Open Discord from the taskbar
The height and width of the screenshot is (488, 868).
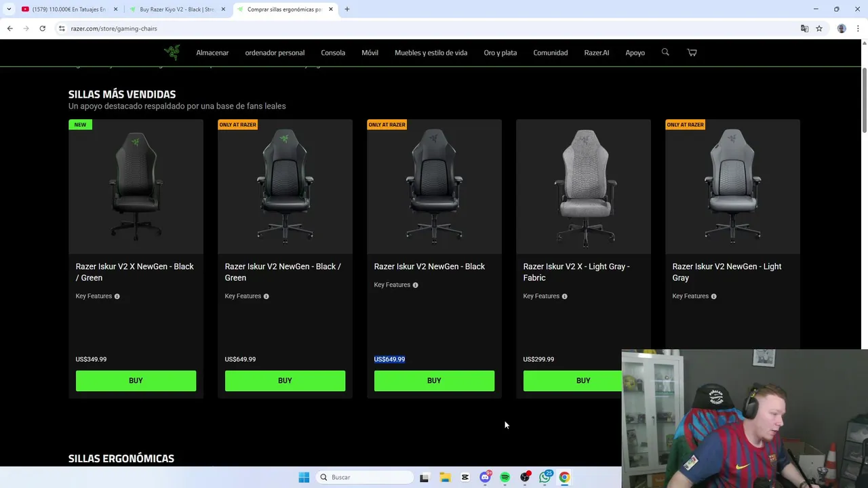coord(485,477)
